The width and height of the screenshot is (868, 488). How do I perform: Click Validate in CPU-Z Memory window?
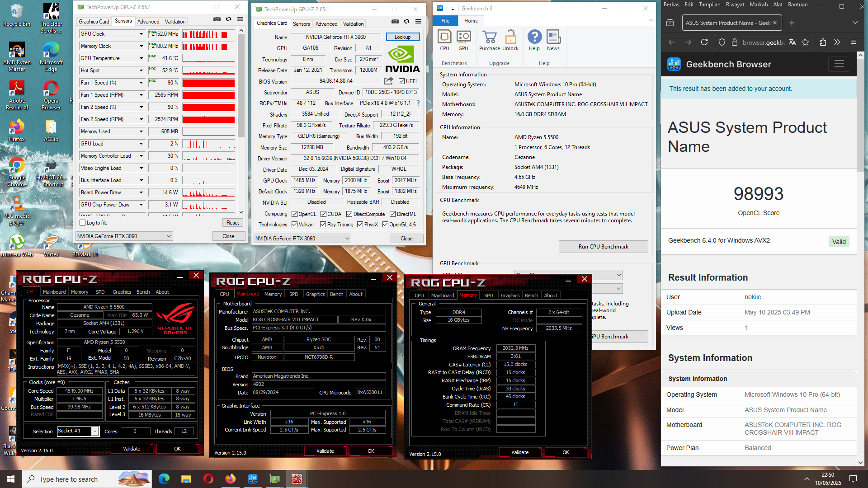point(519,452)
